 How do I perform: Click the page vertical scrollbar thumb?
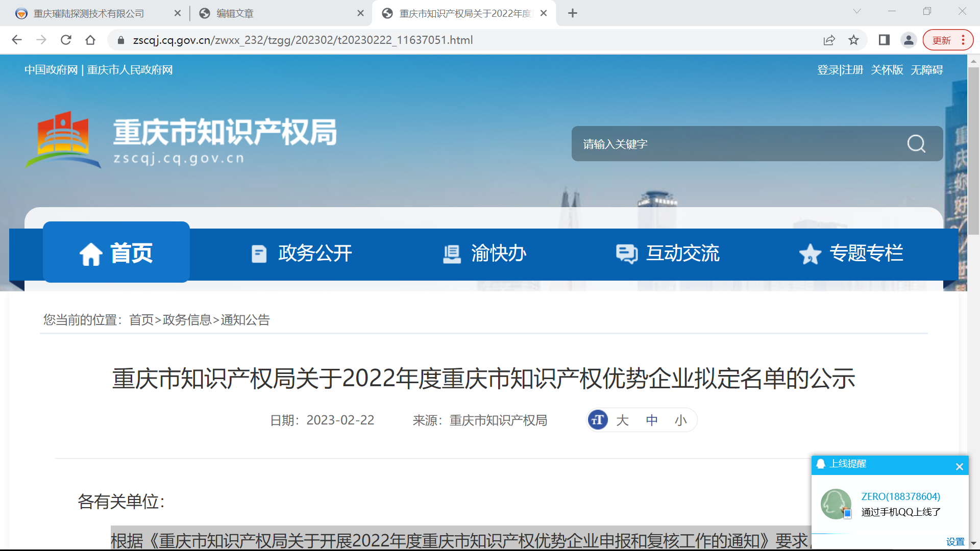973,148
